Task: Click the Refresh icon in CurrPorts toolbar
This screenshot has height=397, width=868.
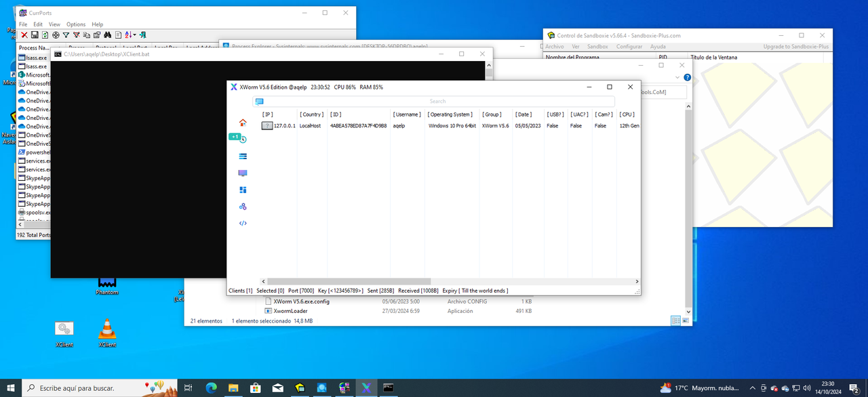Action: (45, 35)
